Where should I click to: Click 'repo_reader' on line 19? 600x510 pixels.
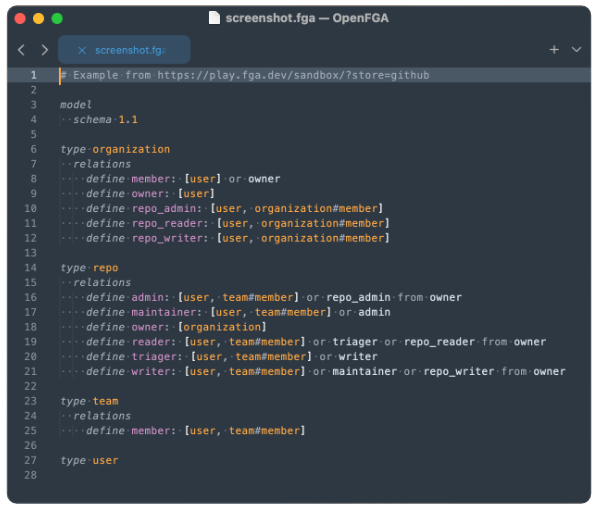pyautogui.click(x=439, y=342)
